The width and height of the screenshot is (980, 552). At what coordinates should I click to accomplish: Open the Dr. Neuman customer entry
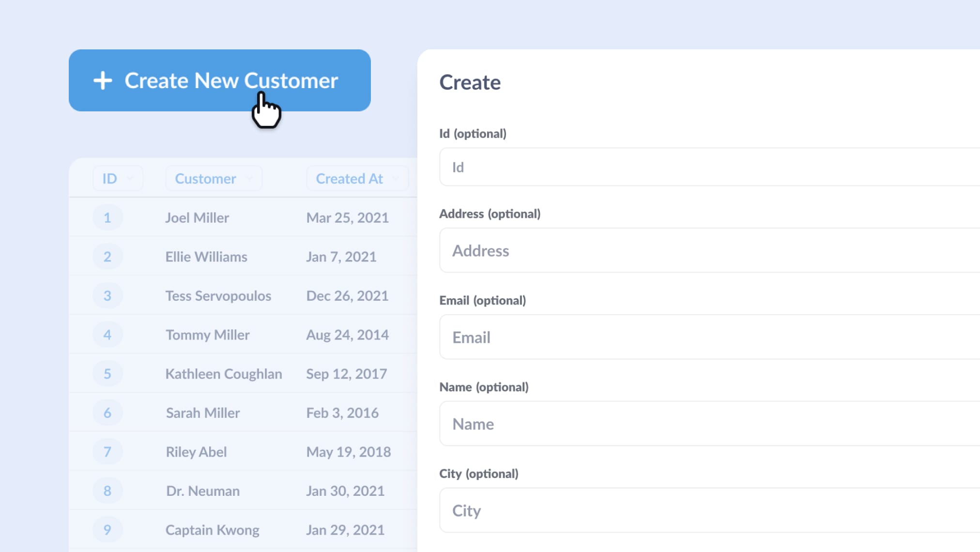tap(203, 491)
